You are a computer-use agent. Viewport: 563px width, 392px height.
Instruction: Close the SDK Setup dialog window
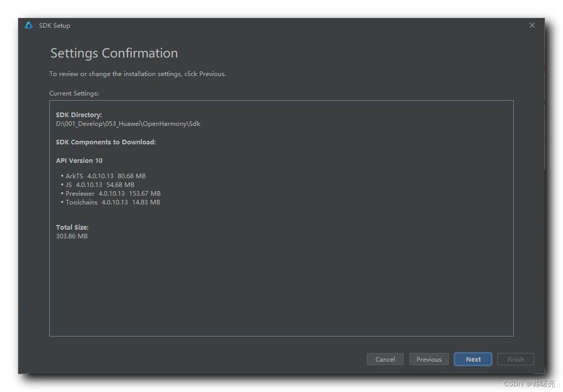[x=532, y=26]
